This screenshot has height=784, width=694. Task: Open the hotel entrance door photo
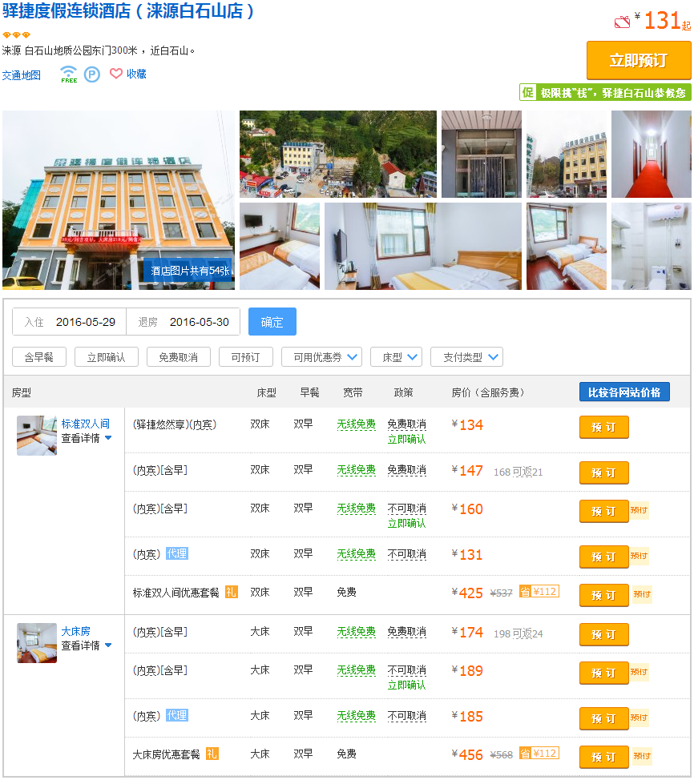pos(482,154)
